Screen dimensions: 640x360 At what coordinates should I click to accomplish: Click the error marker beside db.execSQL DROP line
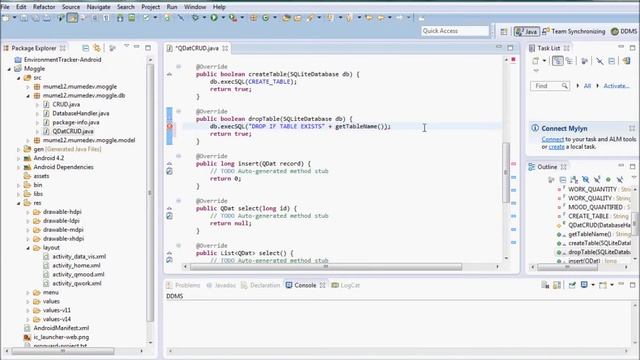(169, 127)
